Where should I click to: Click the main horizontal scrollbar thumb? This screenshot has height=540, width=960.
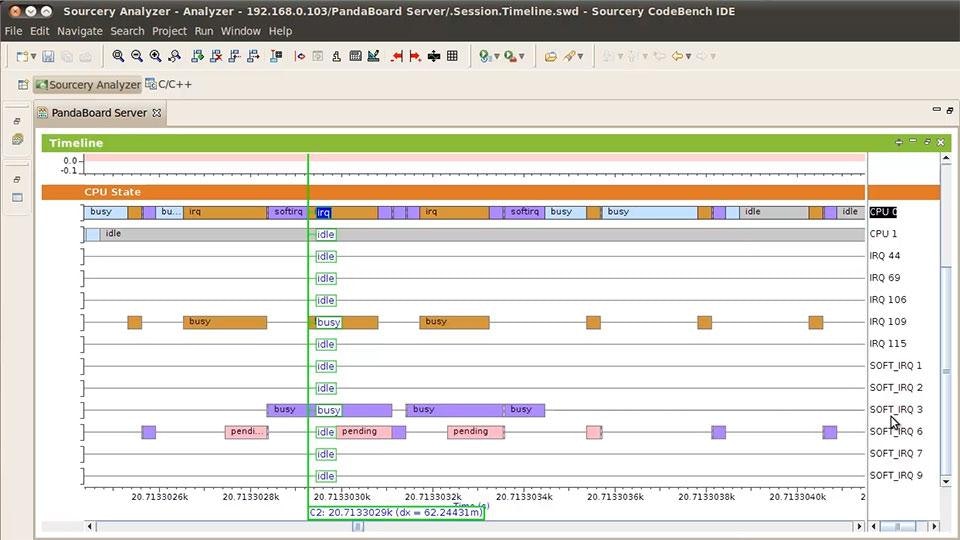(x=358, y=527)
